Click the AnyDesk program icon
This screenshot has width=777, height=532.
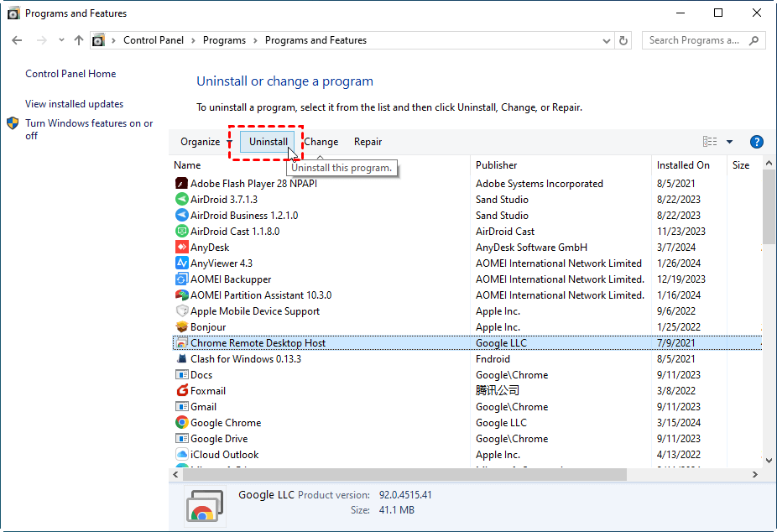click(x=181, y=248)
